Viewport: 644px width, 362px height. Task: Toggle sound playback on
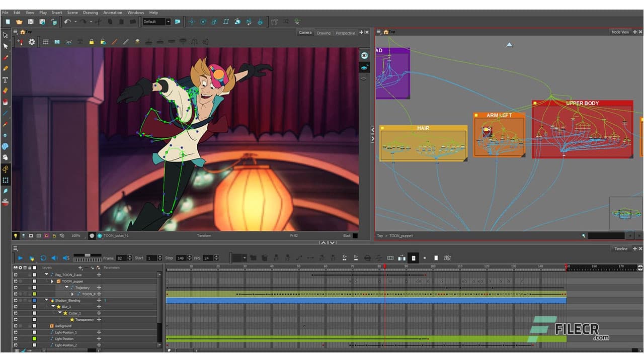55,258
